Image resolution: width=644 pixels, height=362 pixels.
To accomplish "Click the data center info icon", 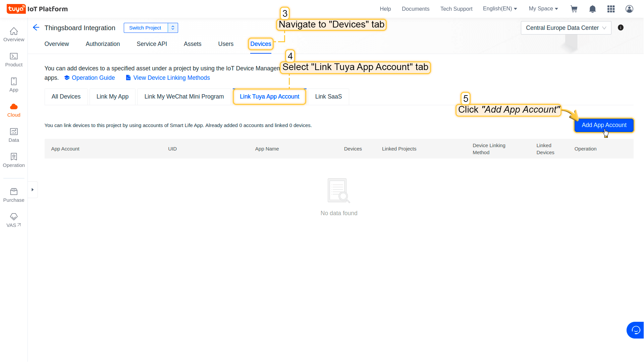I will [621, 28].
